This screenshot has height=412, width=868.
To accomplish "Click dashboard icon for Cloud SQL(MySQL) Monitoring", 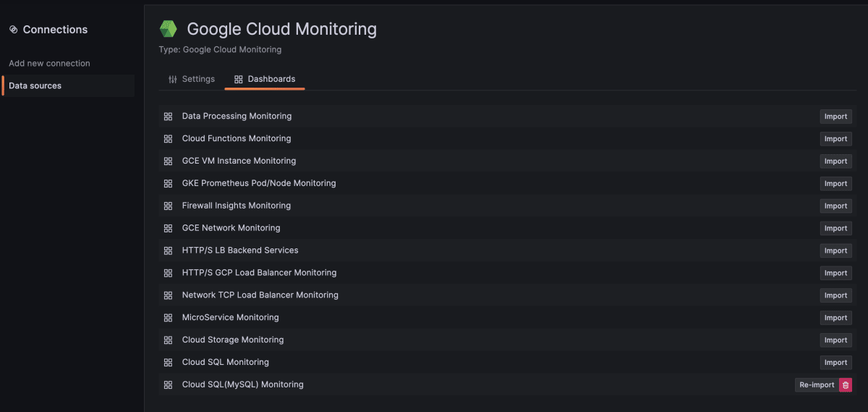I will (x=168, y=384).
